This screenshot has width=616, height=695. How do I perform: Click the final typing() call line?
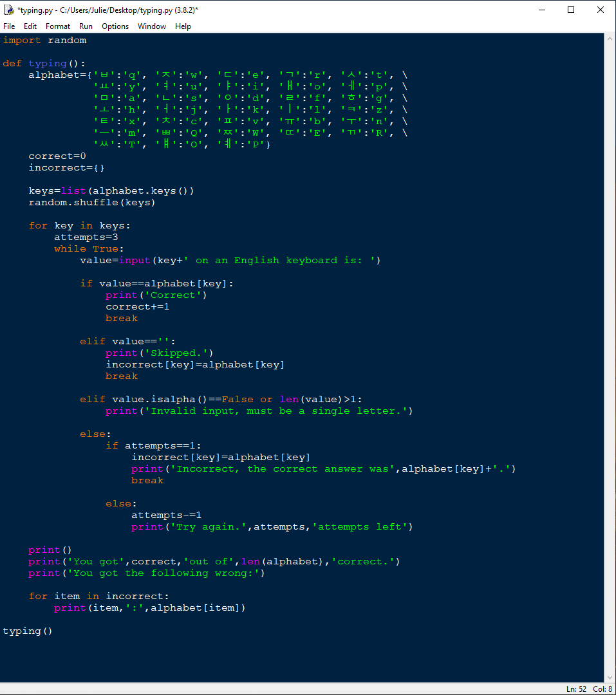point(27,631)
